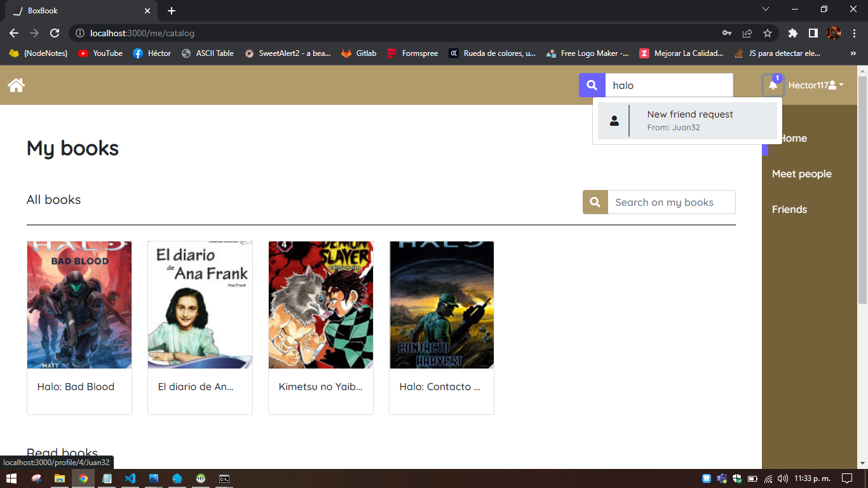Image resolution: width=868 pixels, height=488 pixels.
Task: Go to BoxBook home via house icon
Action: 16,85
